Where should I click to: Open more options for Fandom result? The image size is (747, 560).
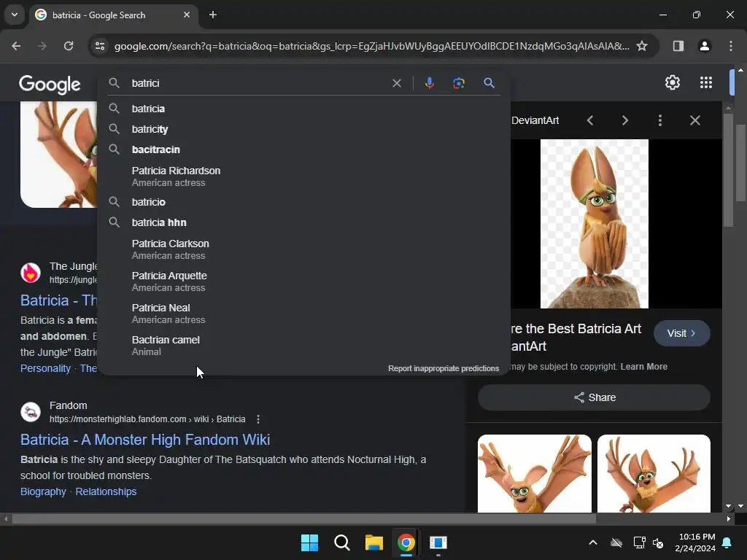pos(258,419)
